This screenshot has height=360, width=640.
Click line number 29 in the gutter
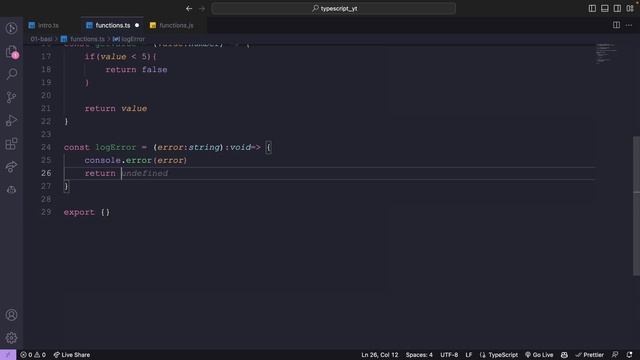[46, 212]
